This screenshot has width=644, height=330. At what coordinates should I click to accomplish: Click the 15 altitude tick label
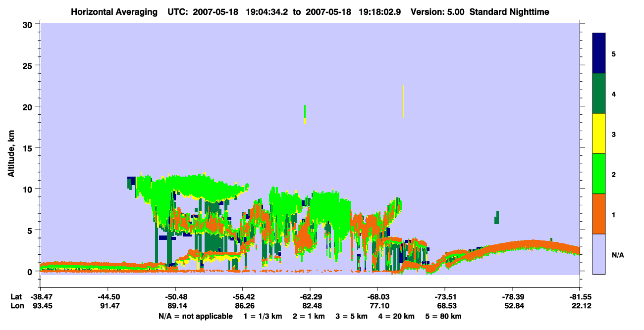(x=29, y=148)
